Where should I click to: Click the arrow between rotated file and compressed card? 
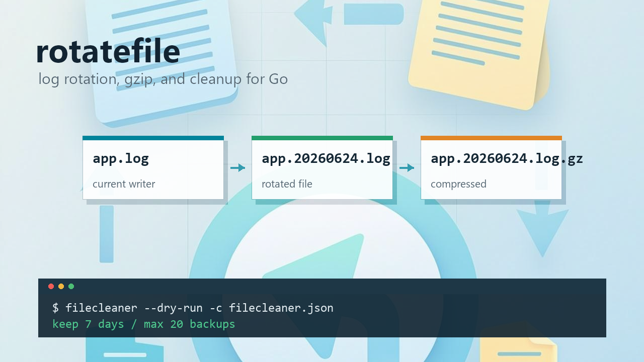[x=407, y=168]
